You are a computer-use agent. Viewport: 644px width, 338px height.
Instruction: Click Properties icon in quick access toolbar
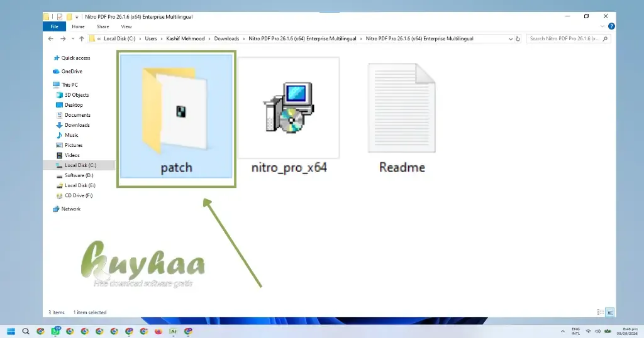[x=60, y=17]
